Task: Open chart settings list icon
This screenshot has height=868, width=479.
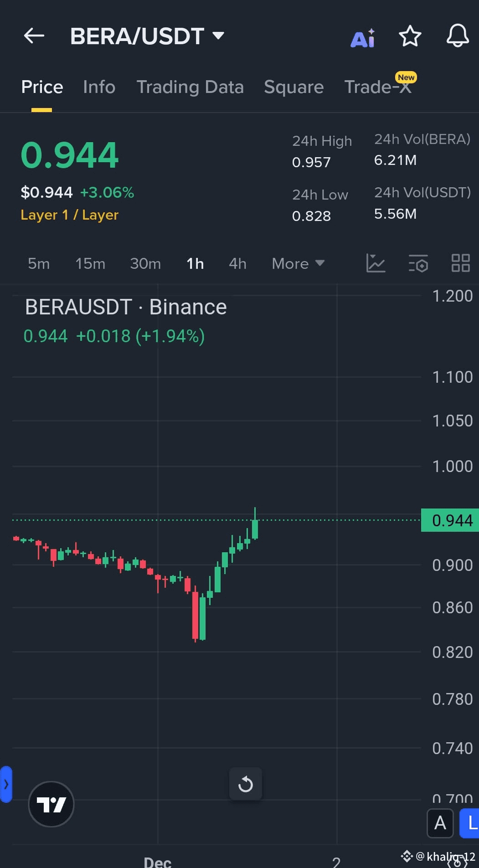Action: click(418, 263)
